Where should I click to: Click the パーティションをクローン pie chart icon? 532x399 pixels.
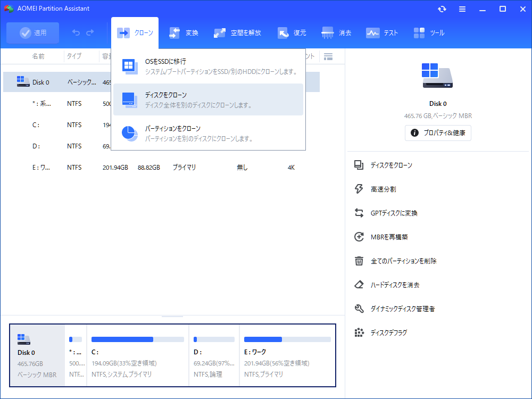[x=130, y=134]
